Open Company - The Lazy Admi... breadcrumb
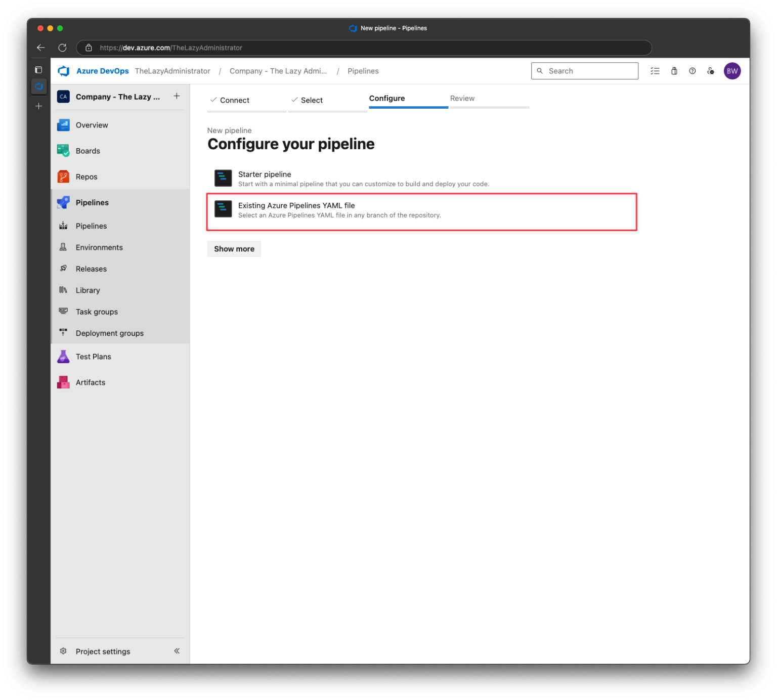This screenshot has width=777, height=700. tap(278, 71)
